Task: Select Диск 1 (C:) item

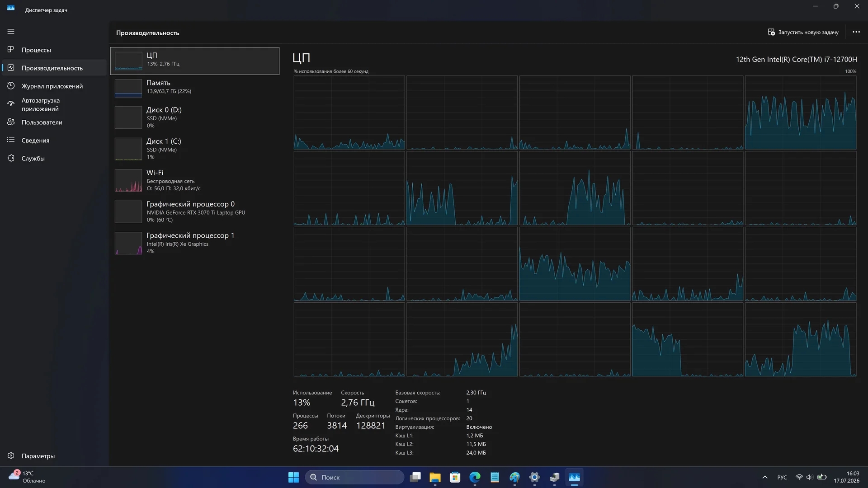Action: pyautogui.click(x=195, y=149)
